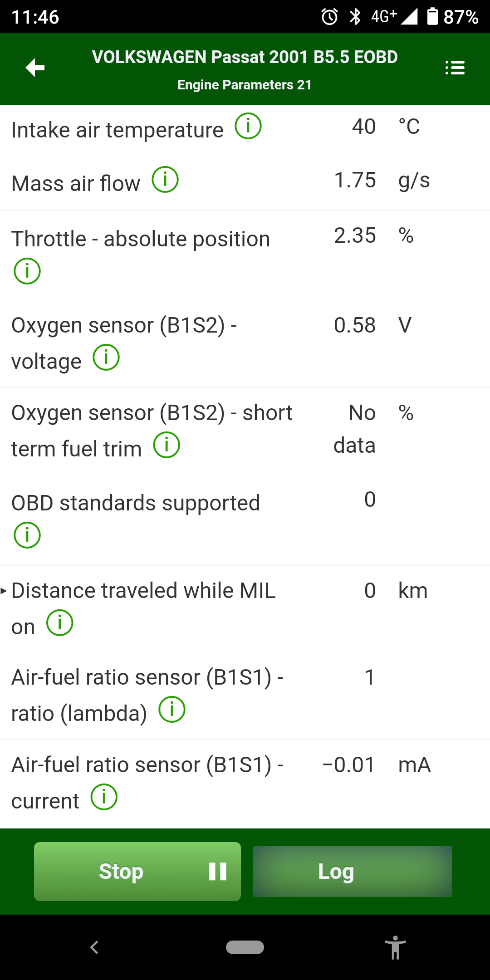Show info for Oxygen sensor B1S2 voltage
Screen dimensions: 490x980
[106, 358]
